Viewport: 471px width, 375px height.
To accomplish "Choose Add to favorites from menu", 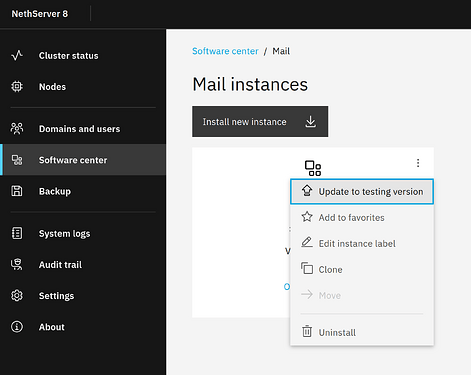I will 362,217.
